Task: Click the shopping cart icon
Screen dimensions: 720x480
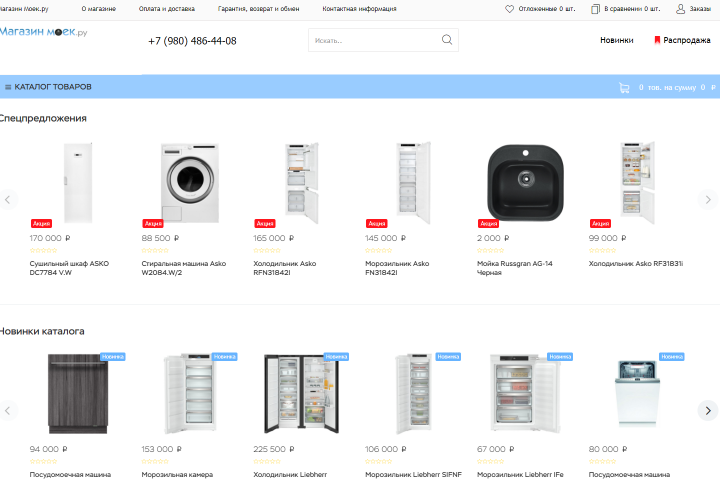Action: [x=624, y=87]
